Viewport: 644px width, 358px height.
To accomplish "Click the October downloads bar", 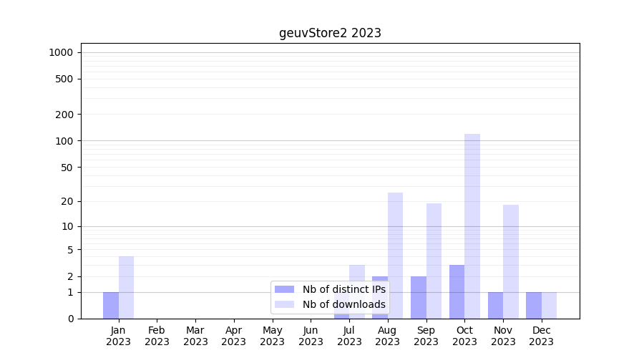I will 472,226.
